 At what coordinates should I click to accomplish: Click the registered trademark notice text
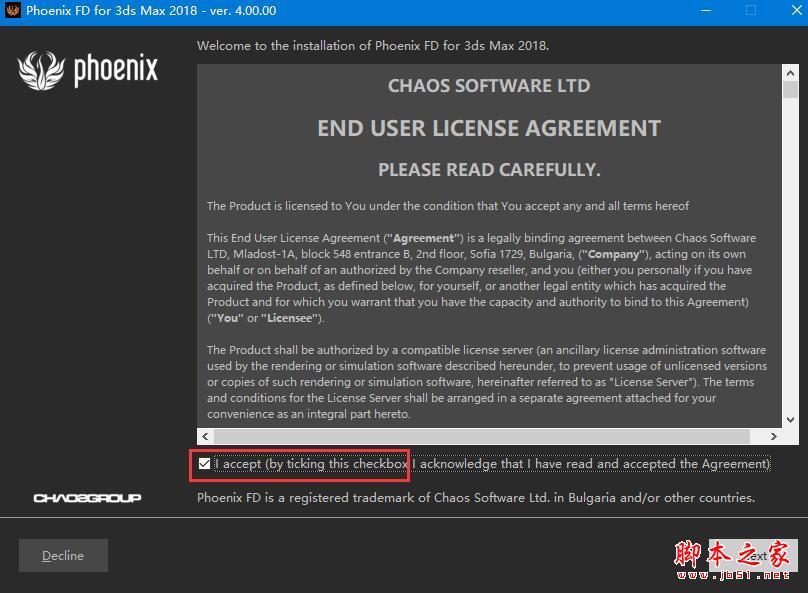[x=476, y=498]
